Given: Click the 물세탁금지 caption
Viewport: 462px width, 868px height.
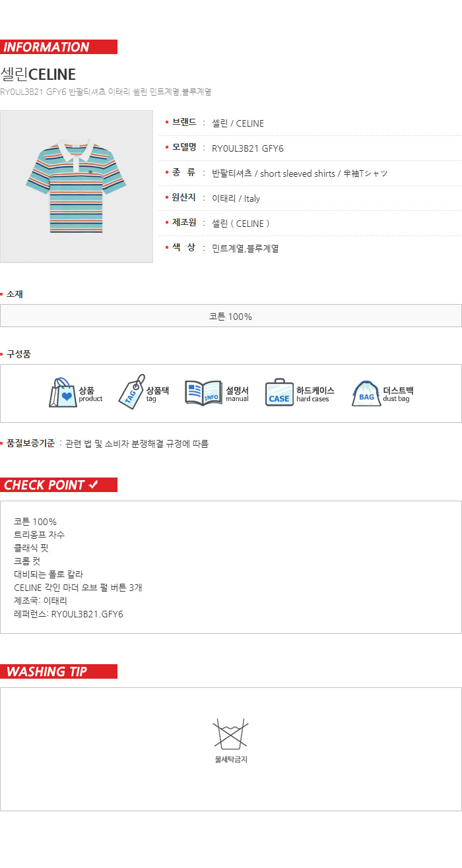Looking at the screenshot, I should pos(231,760).
